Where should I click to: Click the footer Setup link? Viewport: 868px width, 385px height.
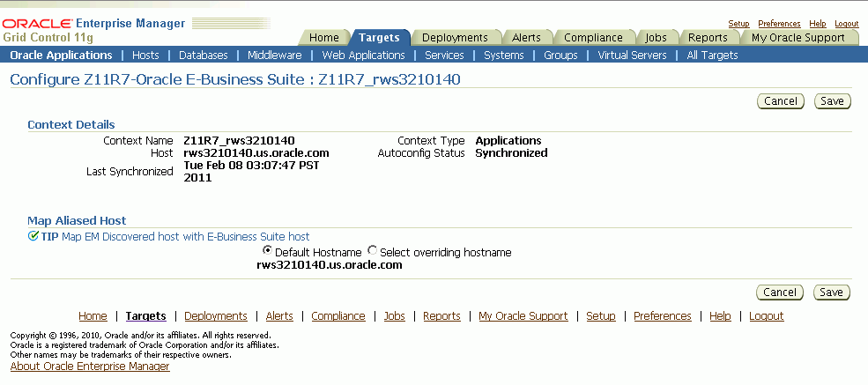[x=601, y=316]
